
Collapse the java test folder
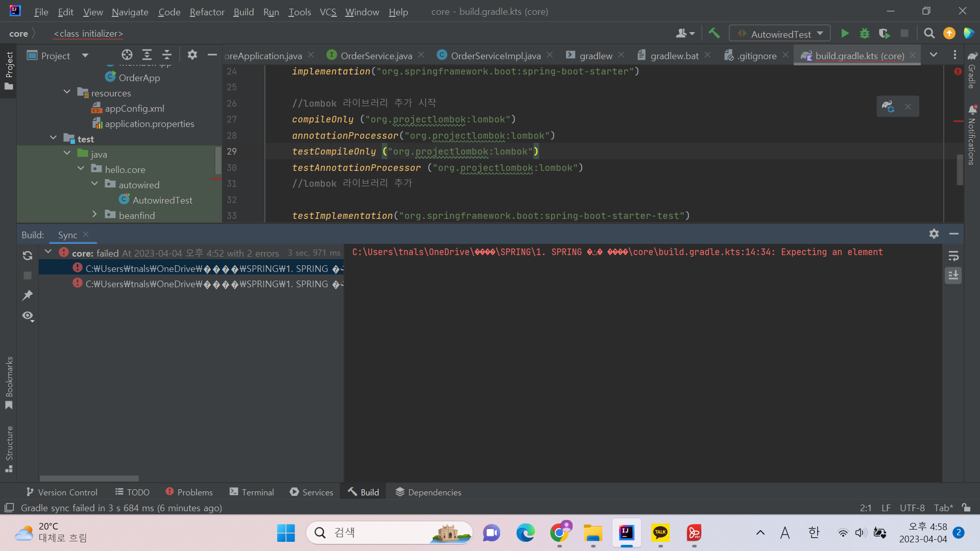pyautogui.click(x=67, y=153)
